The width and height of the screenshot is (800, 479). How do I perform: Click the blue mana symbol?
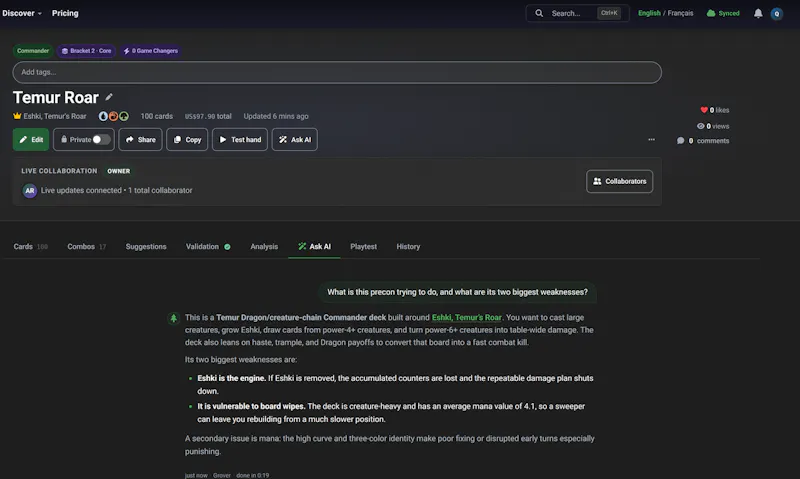pos(103,116)
